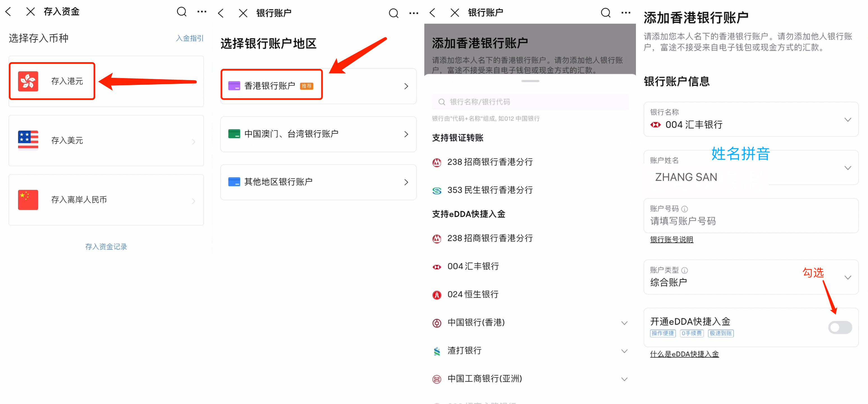868x404 pixels.
Task: Choose 024 恒生银行 from the eDDA list
Action: (473, 294)
